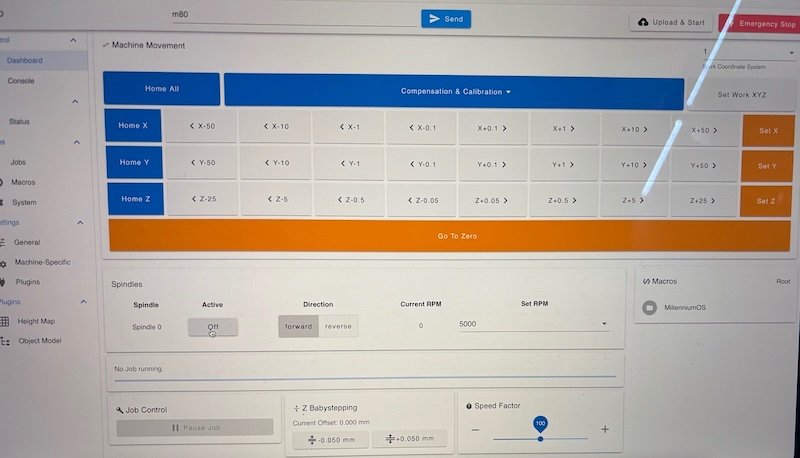Jog Z axis by -25
This screenshot has width=800, height=458.
tap(204, 199)
